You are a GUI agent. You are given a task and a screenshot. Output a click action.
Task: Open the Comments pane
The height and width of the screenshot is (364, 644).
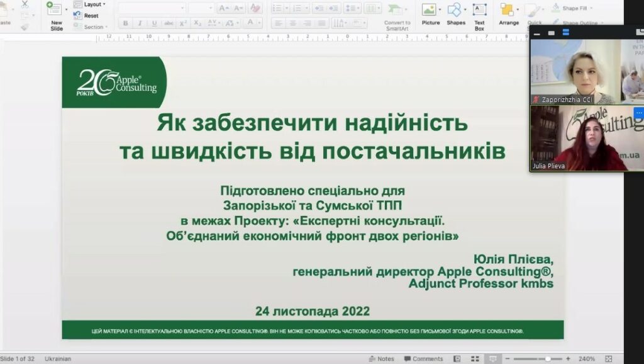[x=423, y=359]
